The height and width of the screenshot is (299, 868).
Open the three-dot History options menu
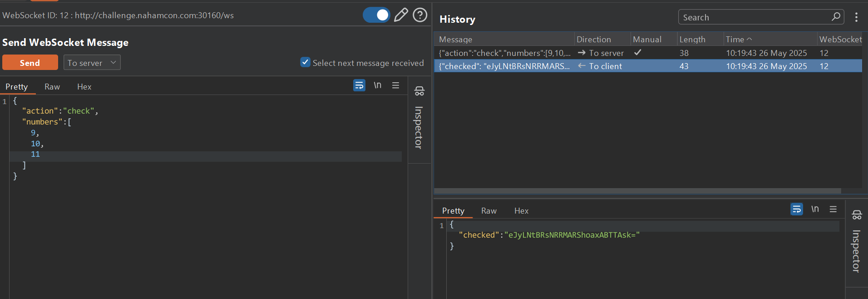point(856,17)
